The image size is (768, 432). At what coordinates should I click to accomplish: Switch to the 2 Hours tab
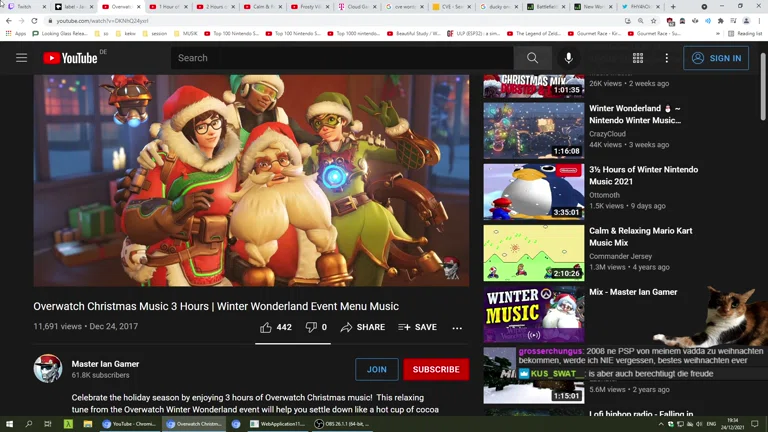[216, 6]
